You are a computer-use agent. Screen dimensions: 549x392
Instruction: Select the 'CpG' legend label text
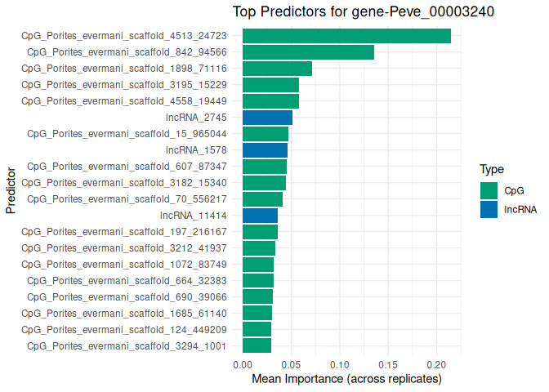click(x=514, y=190)
